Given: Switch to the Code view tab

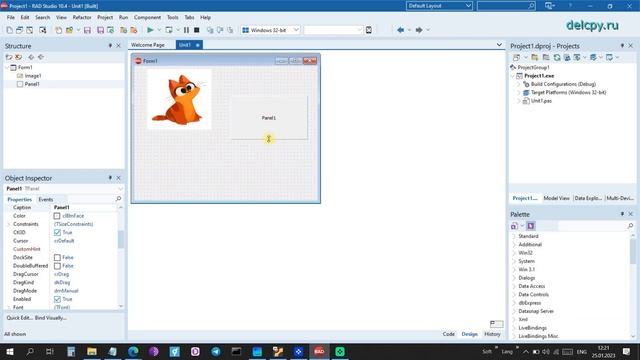Looking at the screenshot, I should (449, 334).
